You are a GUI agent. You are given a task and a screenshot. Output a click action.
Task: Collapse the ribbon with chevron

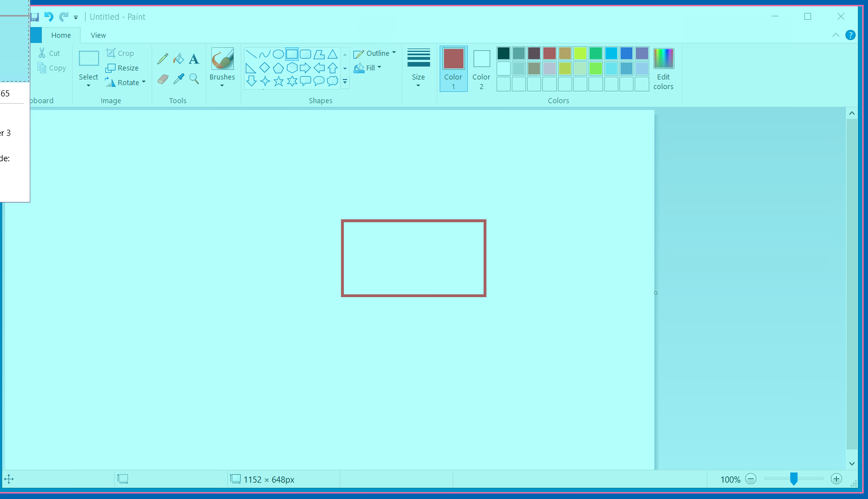point(836,35)
